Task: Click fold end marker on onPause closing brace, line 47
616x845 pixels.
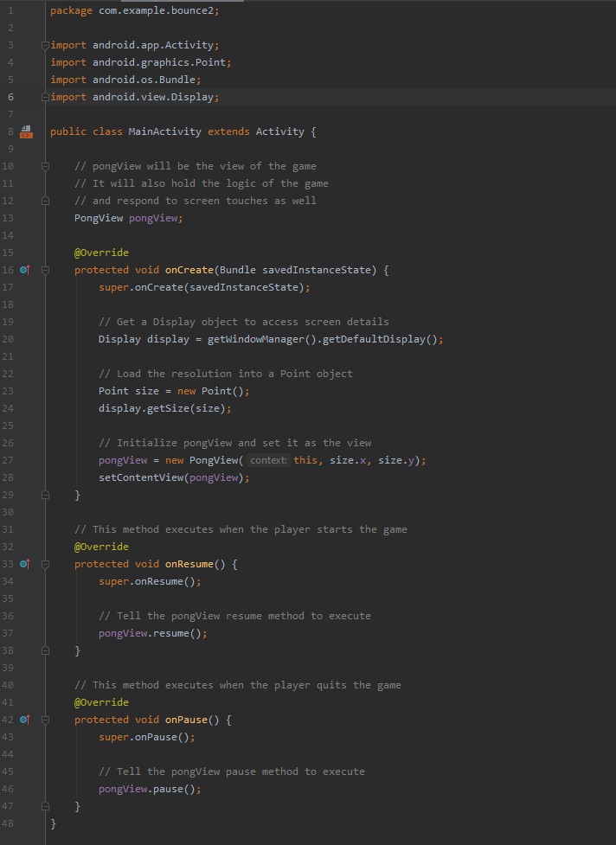Action: tap(45, 806)
